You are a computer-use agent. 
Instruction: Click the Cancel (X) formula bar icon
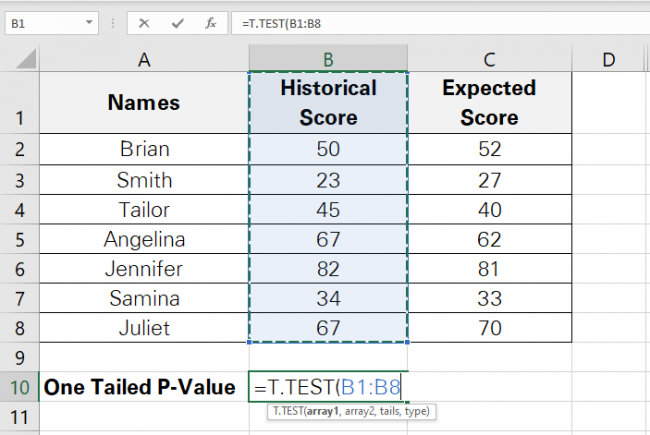pyautogui.click(x=146, y=21)
